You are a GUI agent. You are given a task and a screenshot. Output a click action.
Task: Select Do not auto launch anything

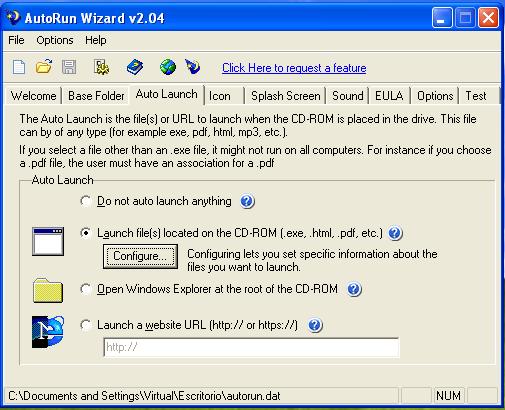156,201
